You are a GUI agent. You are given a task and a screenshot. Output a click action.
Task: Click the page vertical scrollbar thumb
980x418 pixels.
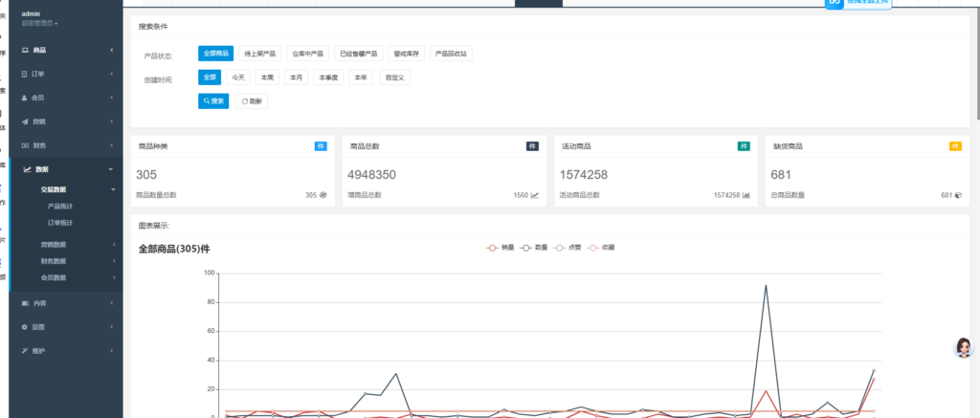pos(977,62)
